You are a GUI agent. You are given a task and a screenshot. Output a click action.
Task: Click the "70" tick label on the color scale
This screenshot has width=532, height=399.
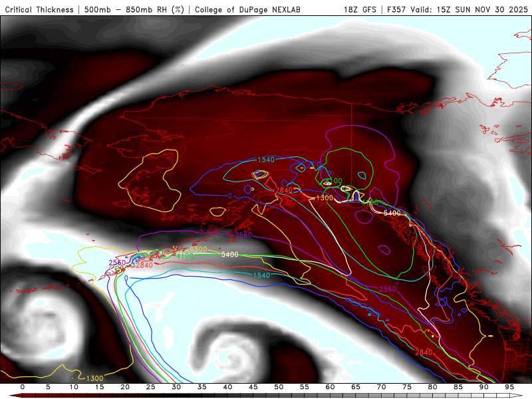[x=381, y=387]
